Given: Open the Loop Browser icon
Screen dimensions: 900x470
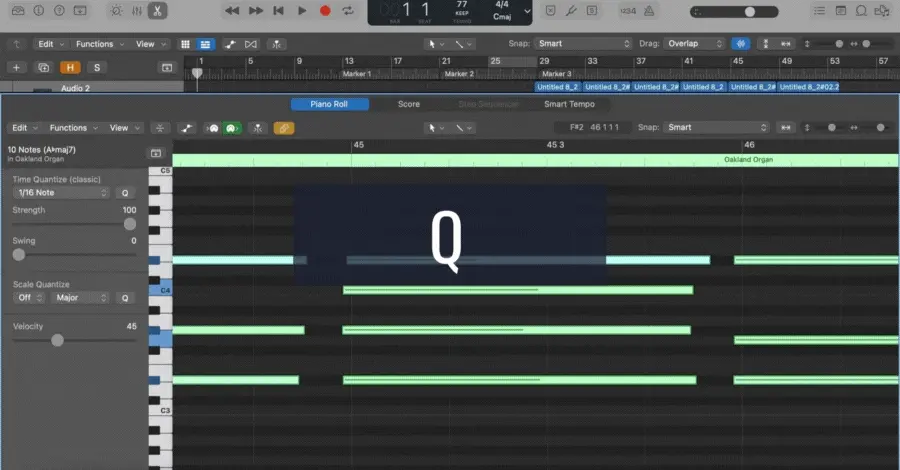Looking at the screenshot, I should (861, 10).
